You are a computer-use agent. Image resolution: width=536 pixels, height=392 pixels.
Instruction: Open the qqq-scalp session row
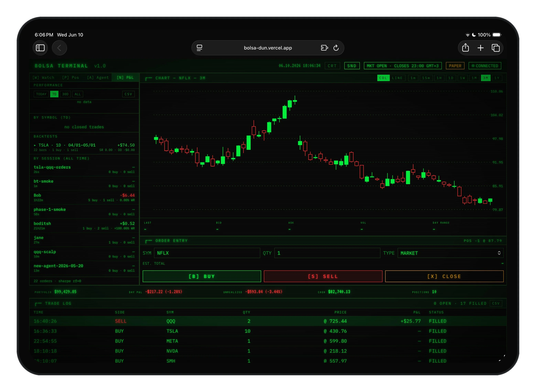tap(84, 254)
